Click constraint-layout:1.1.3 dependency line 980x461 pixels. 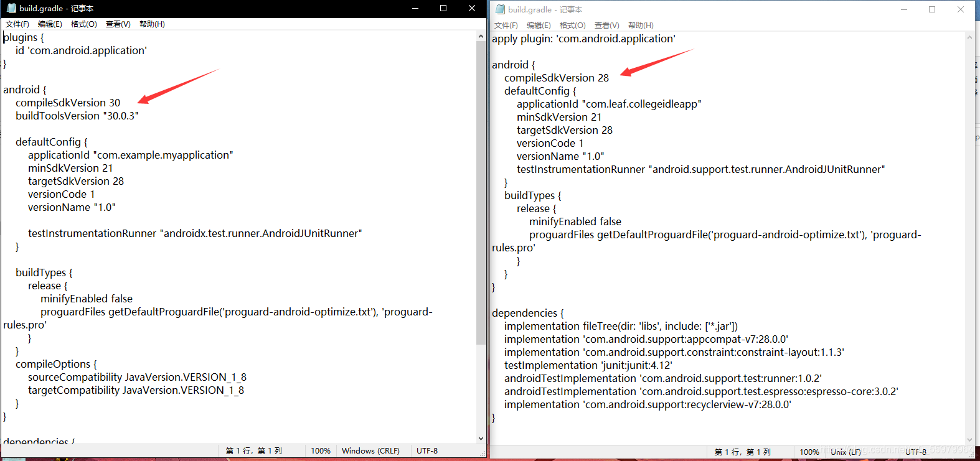tap(674, 352)
